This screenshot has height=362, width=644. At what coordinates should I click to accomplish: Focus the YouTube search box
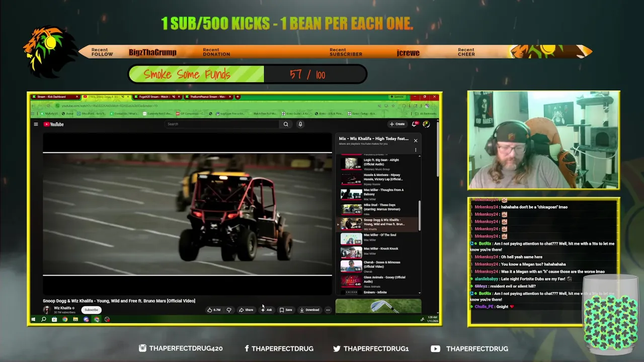pos(222,124)
